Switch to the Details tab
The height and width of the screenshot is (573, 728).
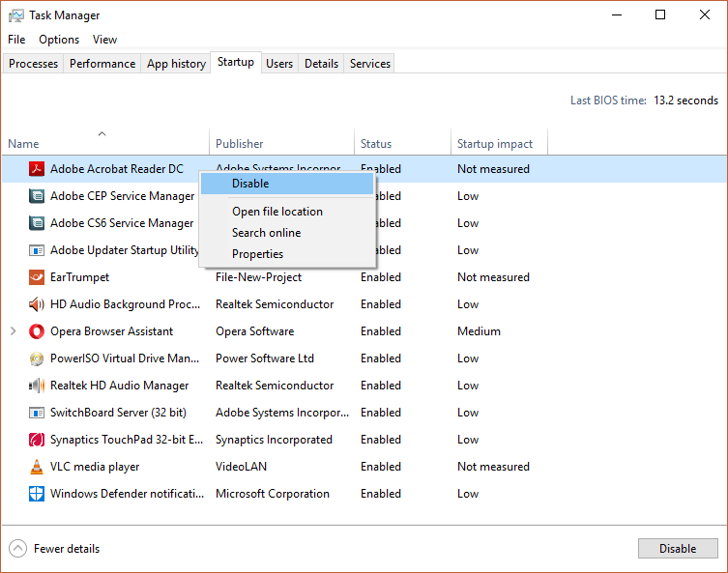click(x=321, y=64)
